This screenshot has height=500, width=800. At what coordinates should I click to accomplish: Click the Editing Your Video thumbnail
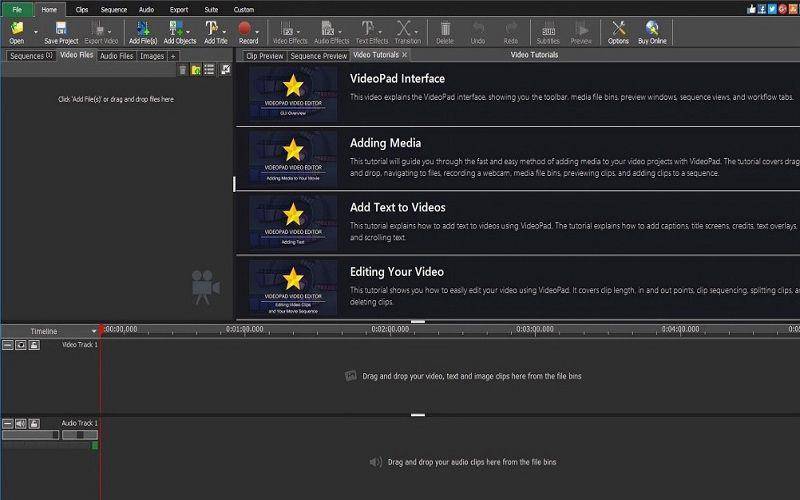[x=293, y=287]
